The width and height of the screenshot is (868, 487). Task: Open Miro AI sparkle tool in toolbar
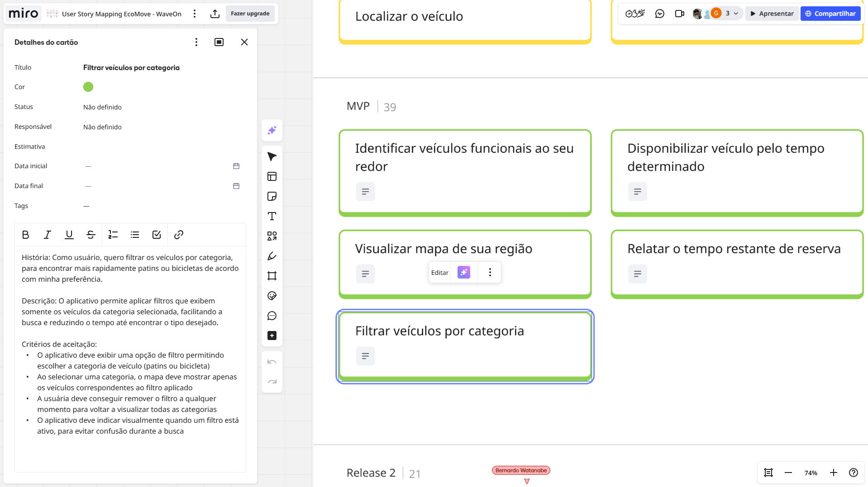pyautogui.click(x=272, y=130)
